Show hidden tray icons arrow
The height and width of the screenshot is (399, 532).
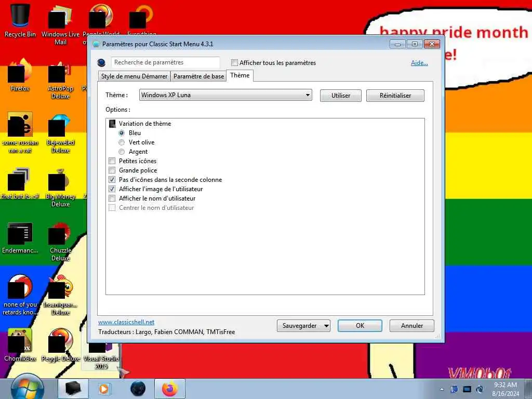point(442,389)
